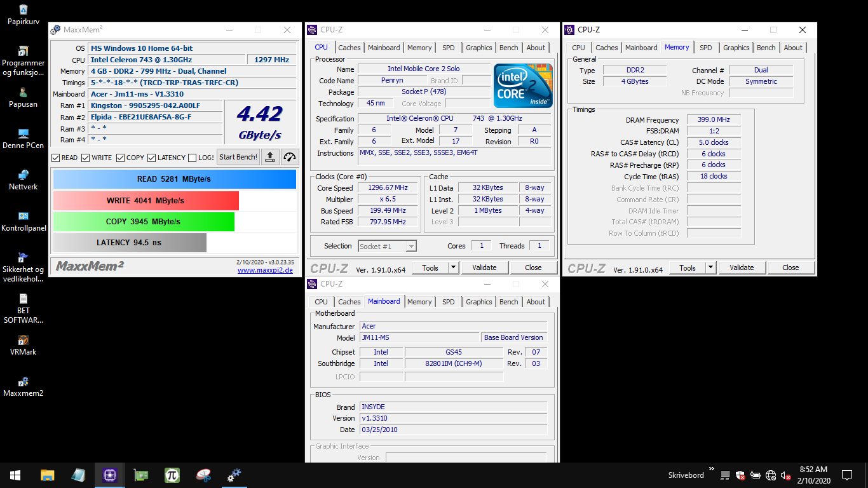Click the Core Speed 1296.67 MHz field
Image resolution: width=868 pixels, height=488 pixels.
click(x=388, y=188)
